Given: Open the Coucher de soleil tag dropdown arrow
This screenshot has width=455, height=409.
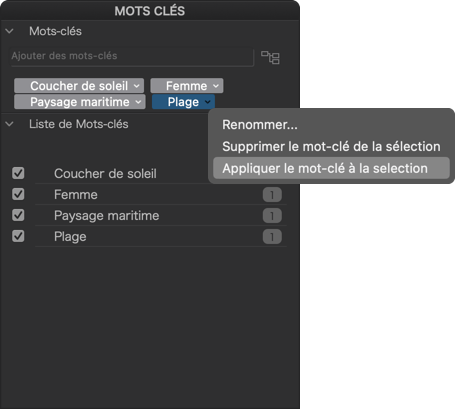Looking at the screenshot, I should 137,86.
